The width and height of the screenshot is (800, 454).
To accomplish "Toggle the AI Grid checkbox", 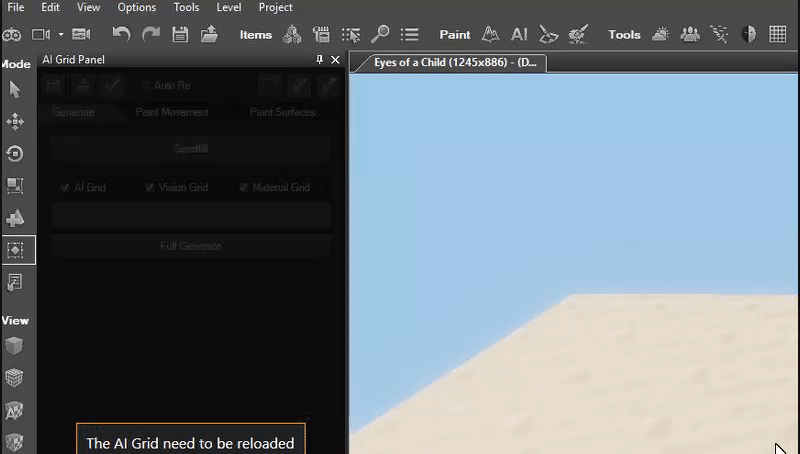I will pos(65,188).
